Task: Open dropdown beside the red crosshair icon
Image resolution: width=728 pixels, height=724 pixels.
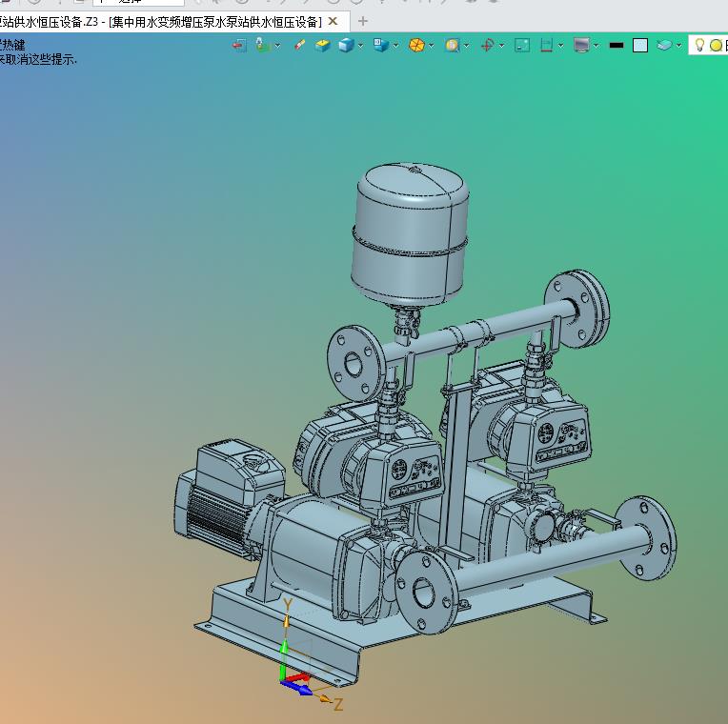Action: tap(501, 46)
